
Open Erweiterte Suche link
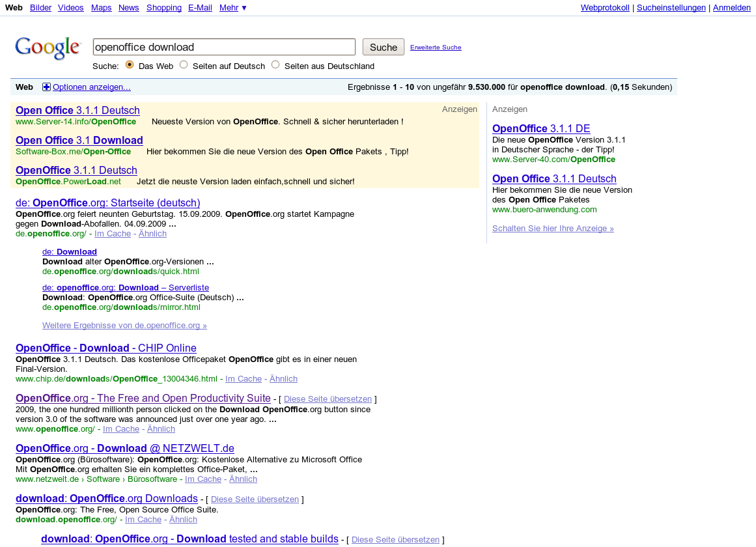[x=436, y=48]
